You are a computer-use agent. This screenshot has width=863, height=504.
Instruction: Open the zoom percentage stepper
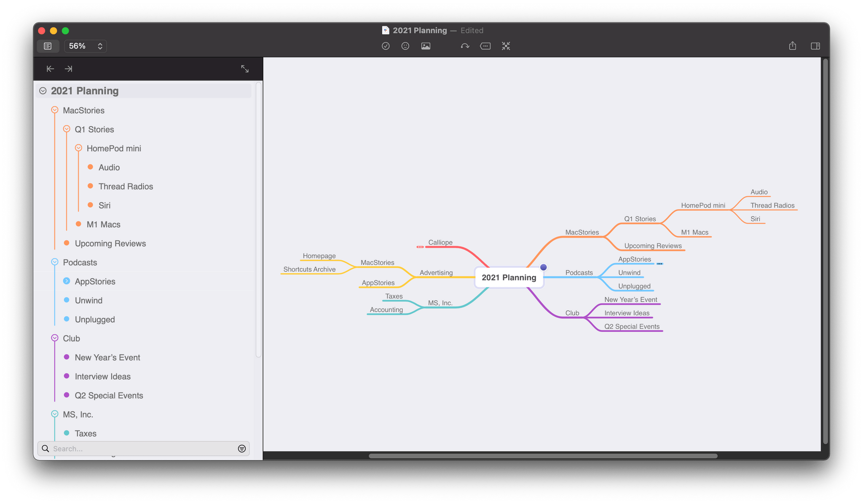(100, 46)
